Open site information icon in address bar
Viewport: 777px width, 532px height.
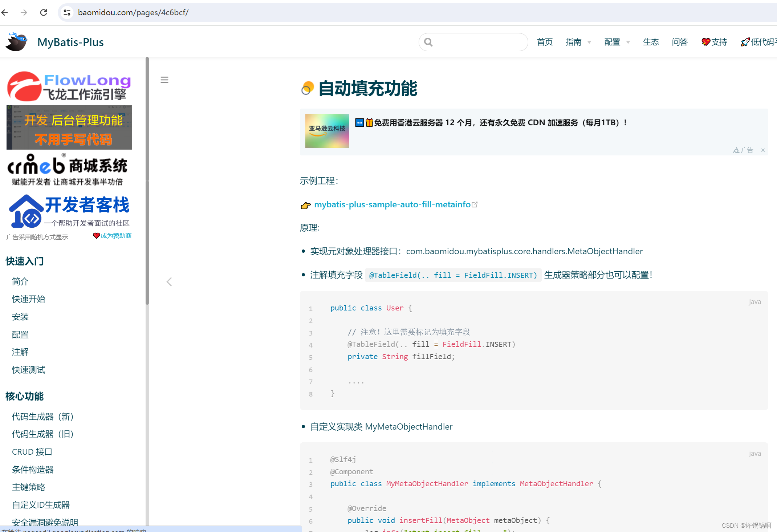point(67,13)
